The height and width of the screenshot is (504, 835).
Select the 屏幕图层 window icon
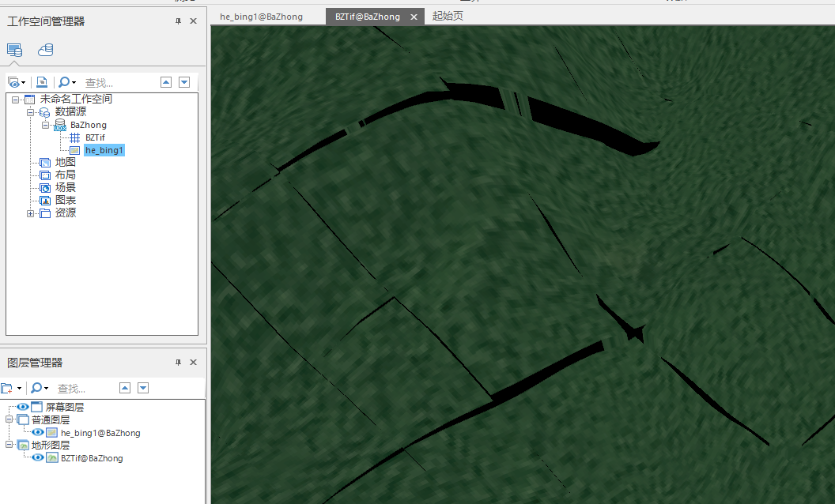point(36,407)
